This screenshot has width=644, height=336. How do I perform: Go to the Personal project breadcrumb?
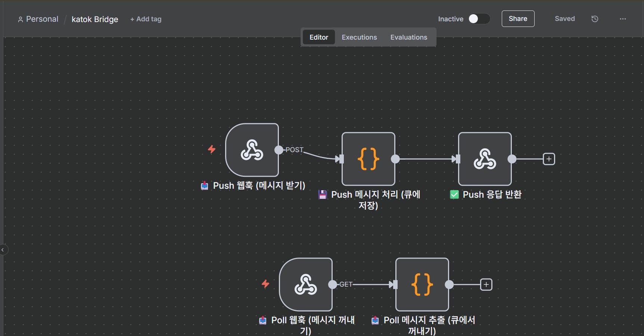(x=38, y=19)
